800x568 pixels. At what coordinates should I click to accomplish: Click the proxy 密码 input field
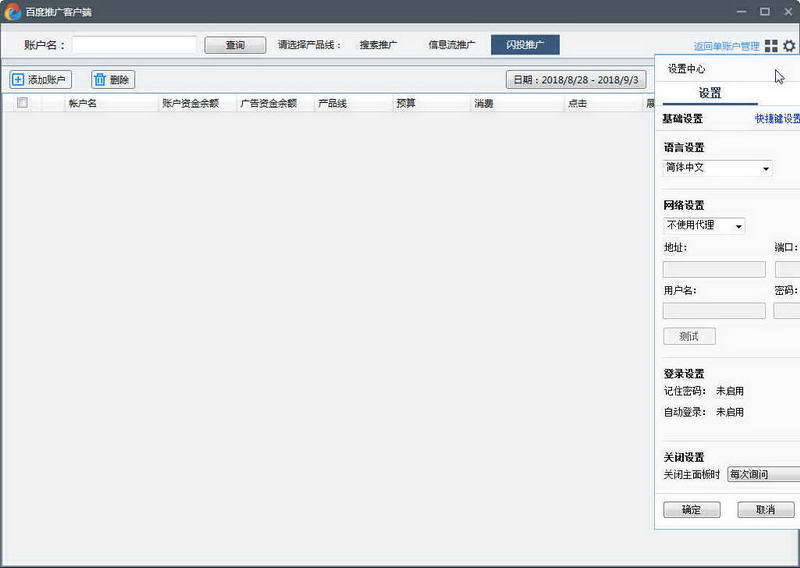(787, 311)
